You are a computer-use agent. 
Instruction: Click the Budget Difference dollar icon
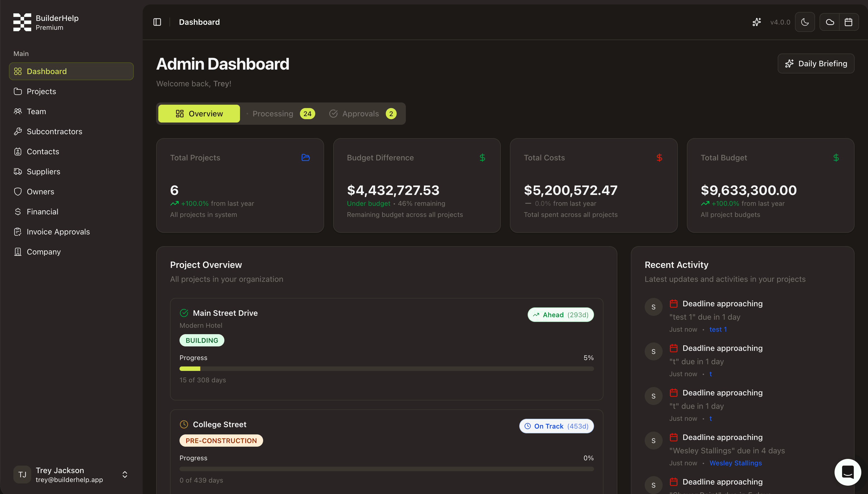click(x=482, y=157)
